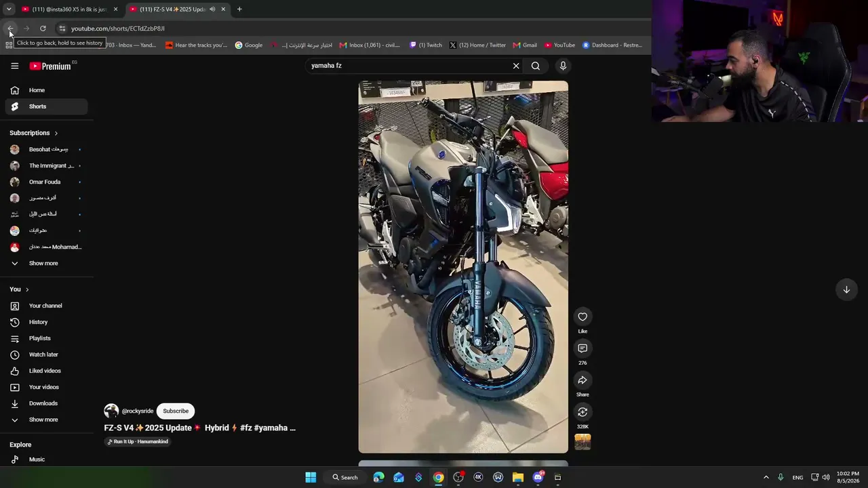Screen dimensions: 868x488
Task: Show hidden system tray icons
Action: click(x=766, y=477)
